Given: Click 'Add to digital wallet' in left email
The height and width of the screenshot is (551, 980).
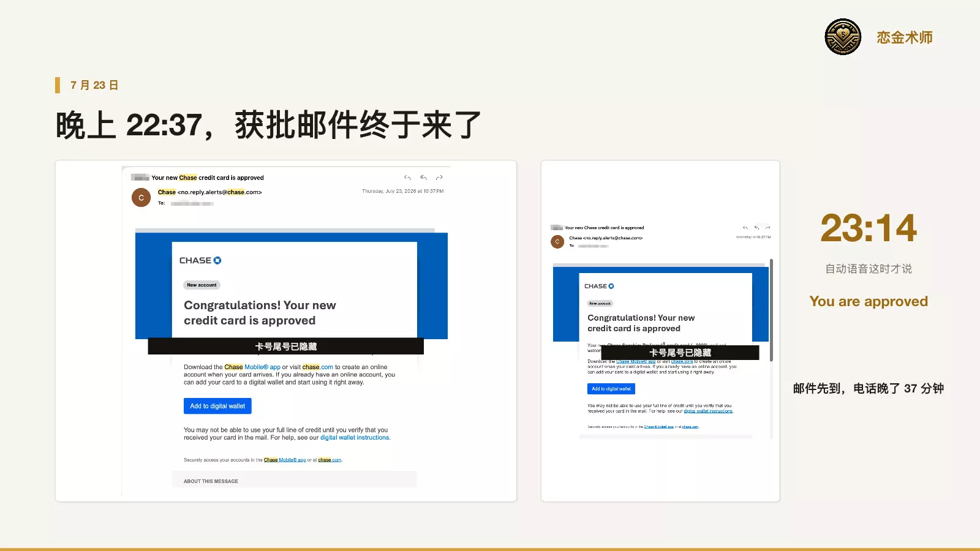Looking at the screenshot, I should pyautogui.click(x=217, y=406).
